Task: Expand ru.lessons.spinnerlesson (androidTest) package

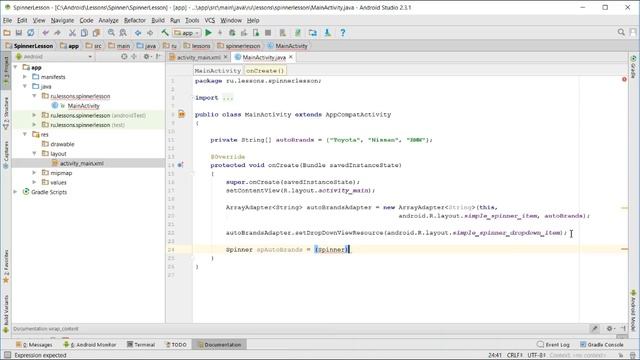Action: pyautogui.click(x=35, y=115)
